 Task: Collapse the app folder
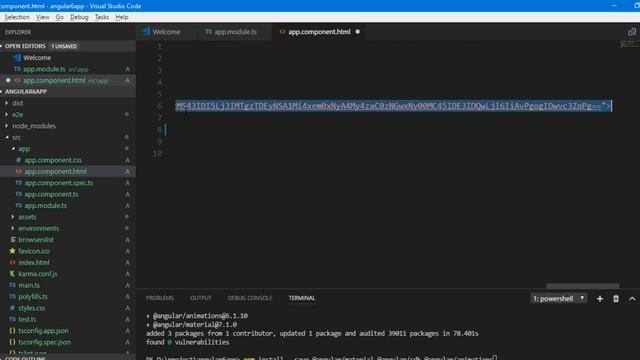point(24,149)
